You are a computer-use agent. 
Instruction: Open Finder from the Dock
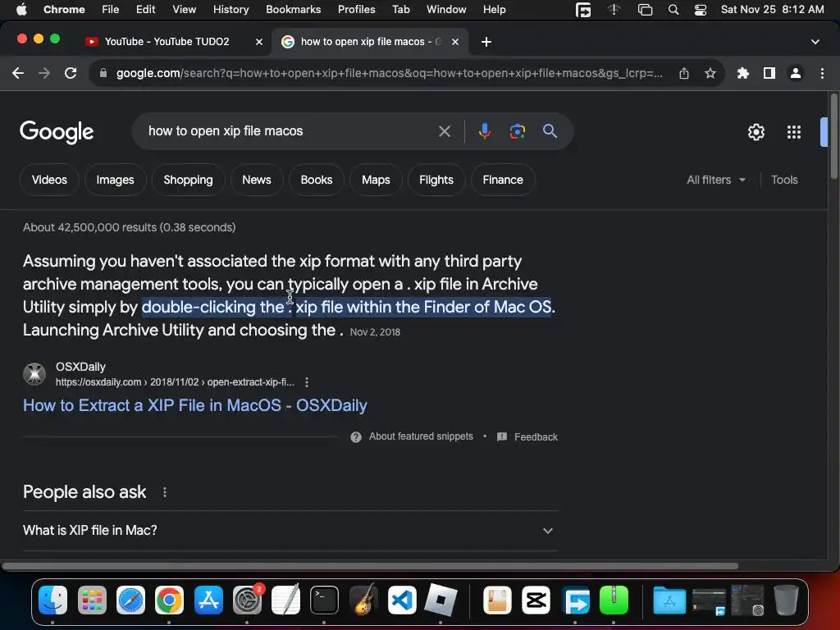[x=53, y=600]
